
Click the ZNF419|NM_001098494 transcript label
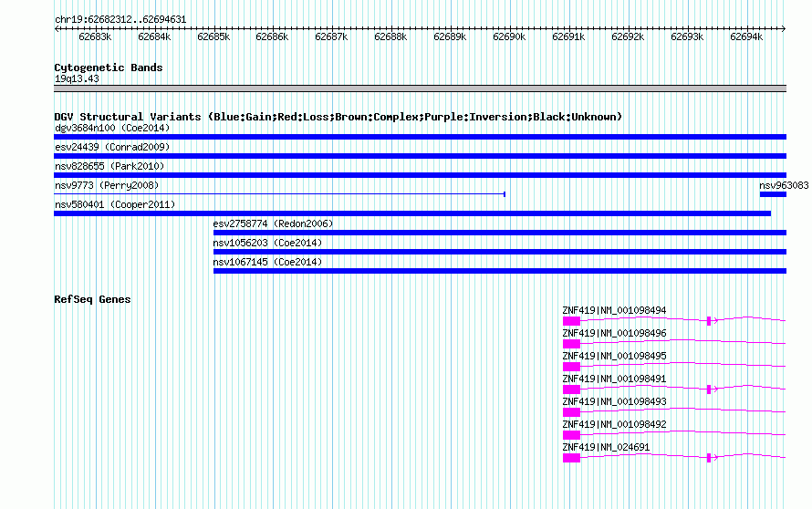pyautogui.click(x=614, y=310)
